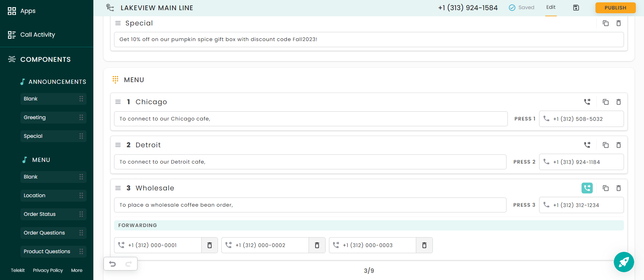Select the Special announcement component
The image size is (644, 280).
(x=53, y=136)
